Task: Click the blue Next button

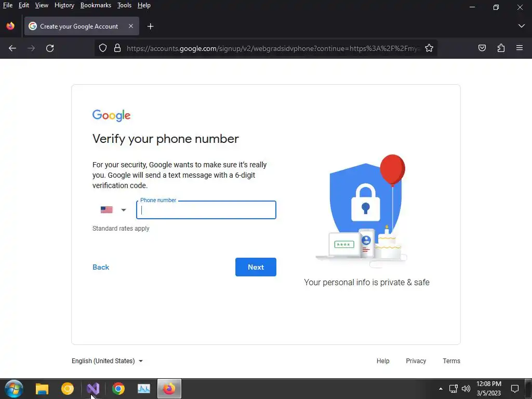Action: (256, 267)
